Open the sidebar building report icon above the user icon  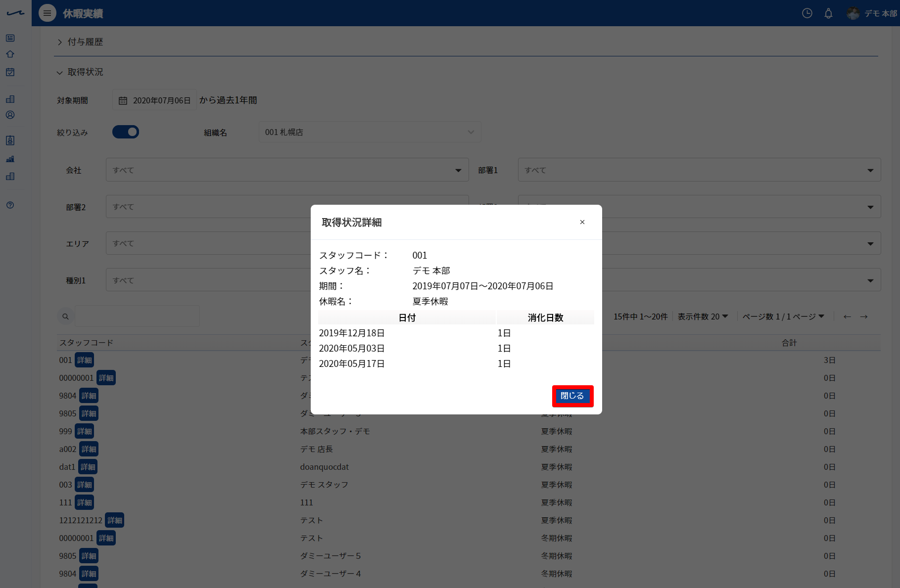coord(10,99)
